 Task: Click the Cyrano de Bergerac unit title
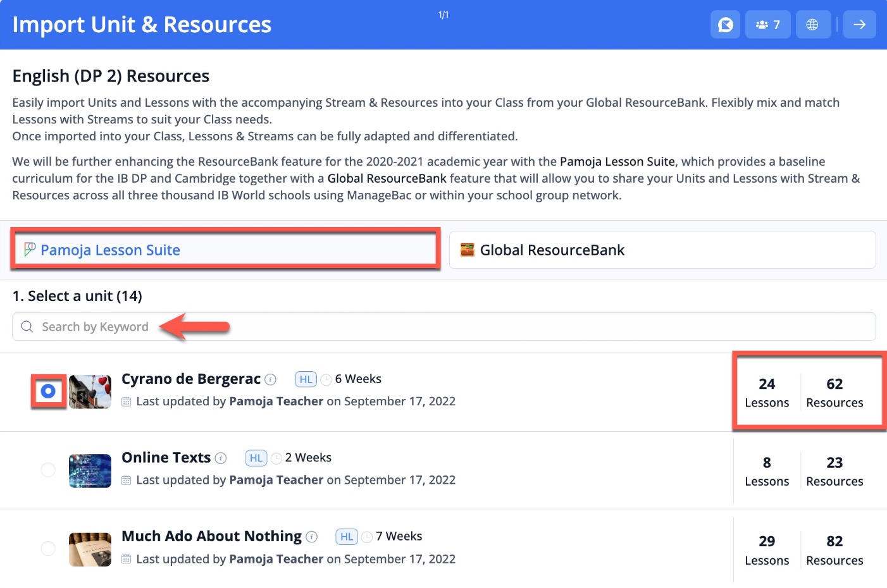(x=191, y=379)
